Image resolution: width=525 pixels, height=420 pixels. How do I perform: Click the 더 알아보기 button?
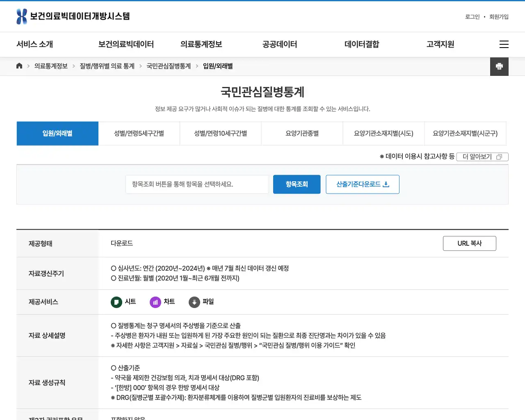(482, 157)
